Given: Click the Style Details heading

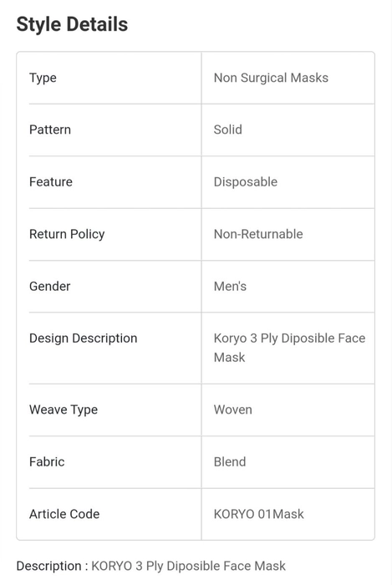Looking at the screenshot, I should pos(72,24).
